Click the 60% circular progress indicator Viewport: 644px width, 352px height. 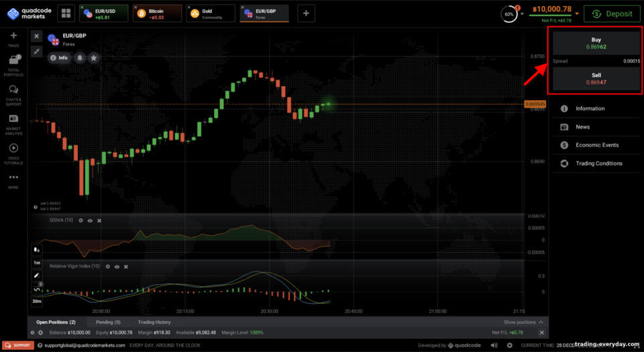509,14
